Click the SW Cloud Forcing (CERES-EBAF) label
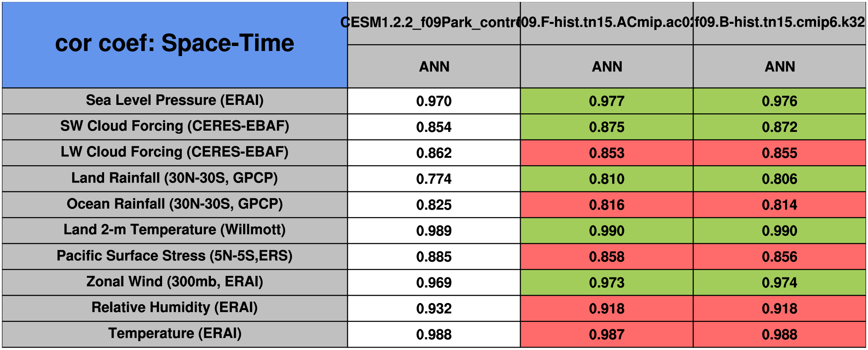The image size is (868, 350). [x=175, y=126]
